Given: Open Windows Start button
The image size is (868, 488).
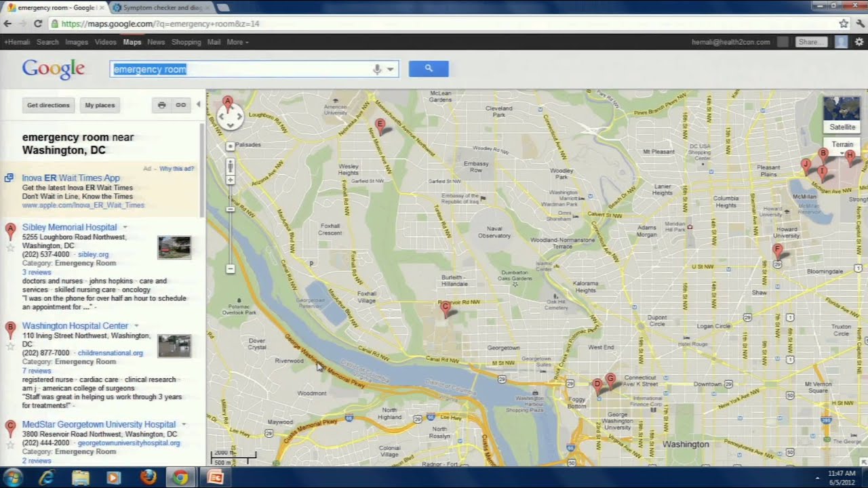Looking at the screenshot, I should coord(13,478).
